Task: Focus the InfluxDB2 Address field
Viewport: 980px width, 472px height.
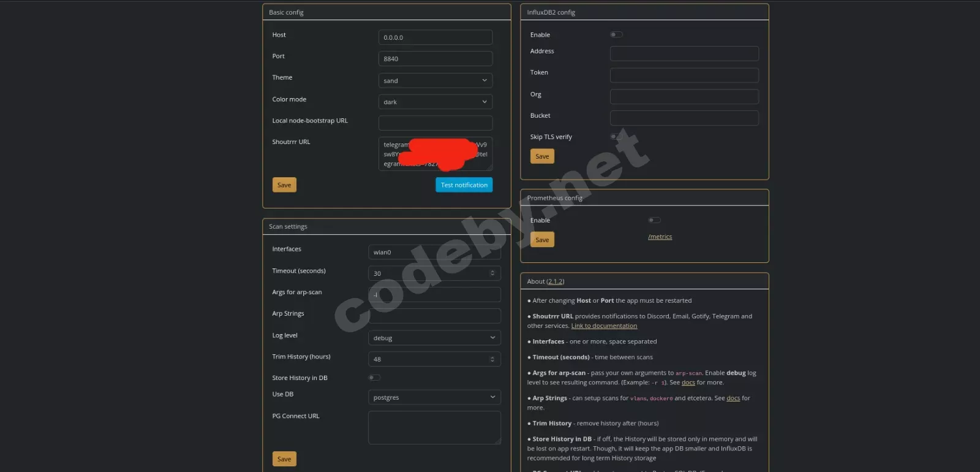Action: [684, 54]
